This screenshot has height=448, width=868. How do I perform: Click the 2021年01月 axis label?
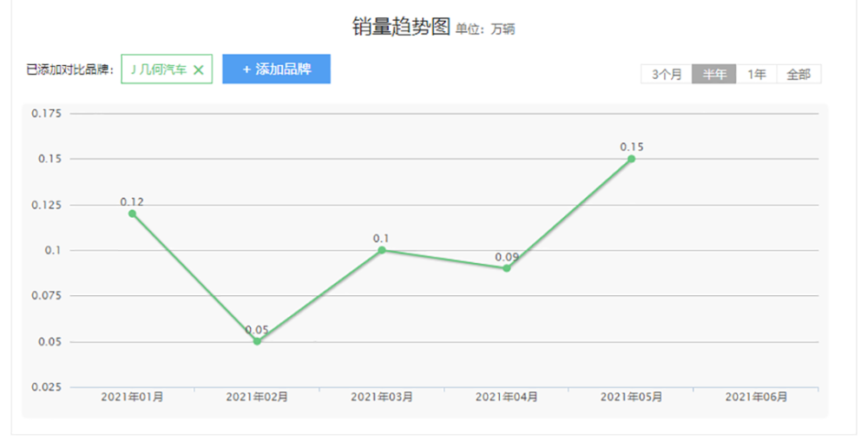click(132, 397)
